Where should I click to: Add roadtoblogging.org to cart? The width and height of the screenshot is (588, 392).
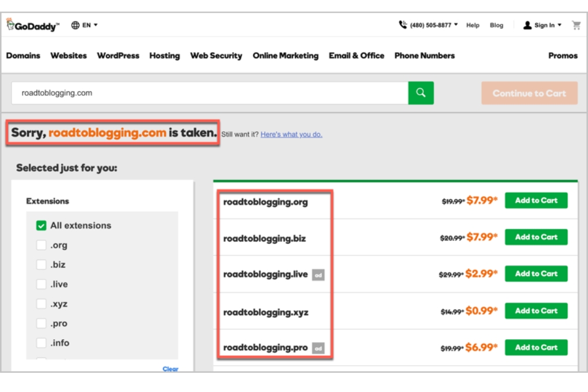[536, 200]
